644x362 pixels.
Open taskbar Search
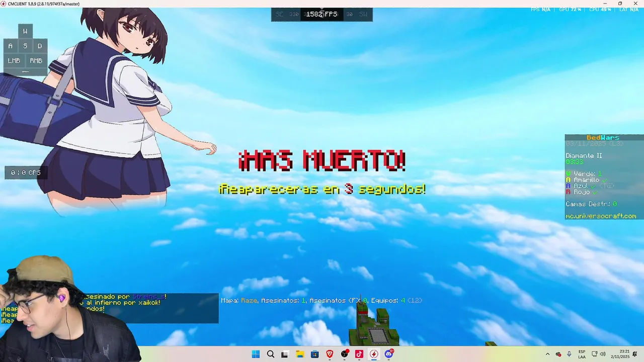pyautogui.click(x=270, y=354)
